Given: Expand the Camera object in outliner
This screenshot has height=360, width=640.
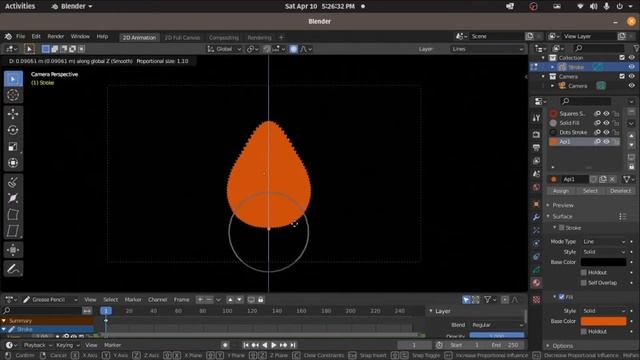Looking at the screenshot, I should point(553,86).
